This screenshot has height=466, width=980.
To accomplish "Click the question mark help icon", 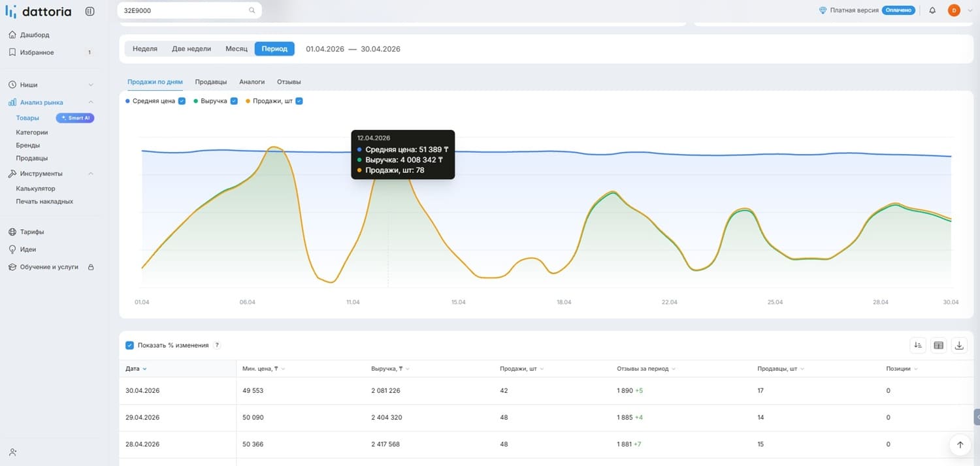I will 217,345.
